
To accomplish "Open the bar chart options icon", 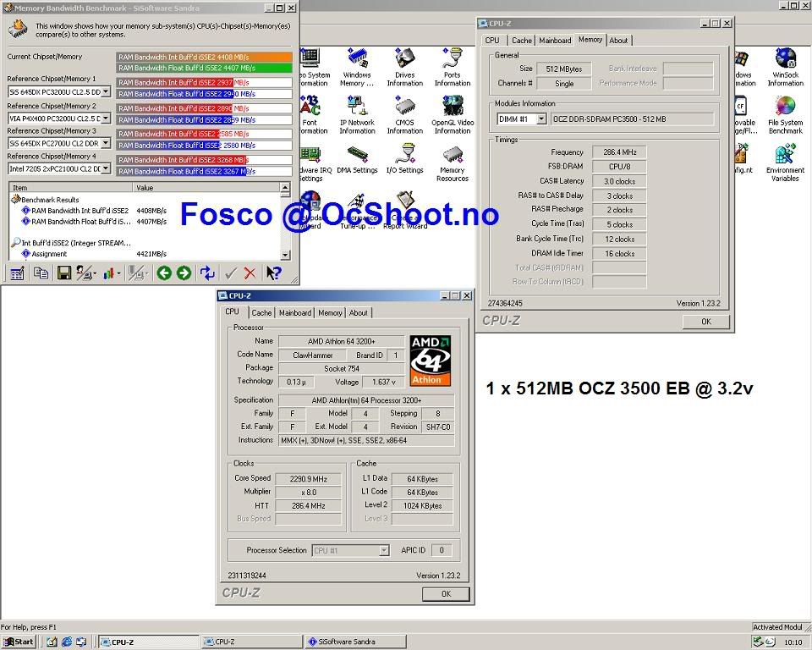I will 110,273.
